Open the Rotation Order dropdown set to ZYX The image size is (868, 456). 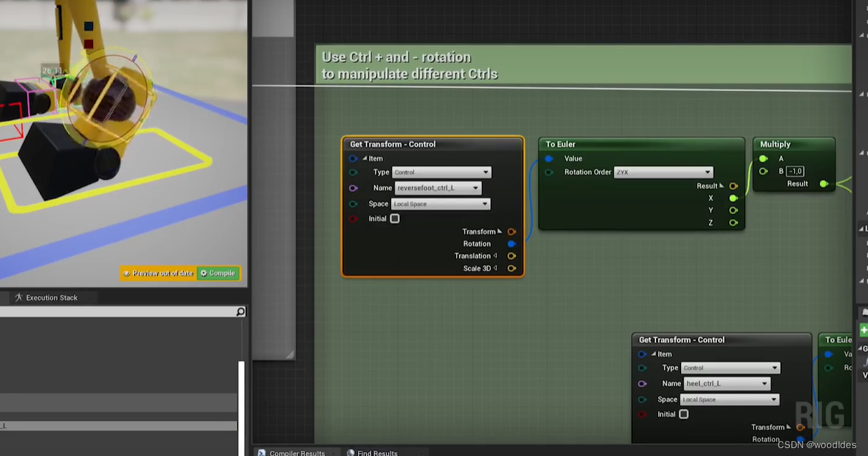coord(662,172)
